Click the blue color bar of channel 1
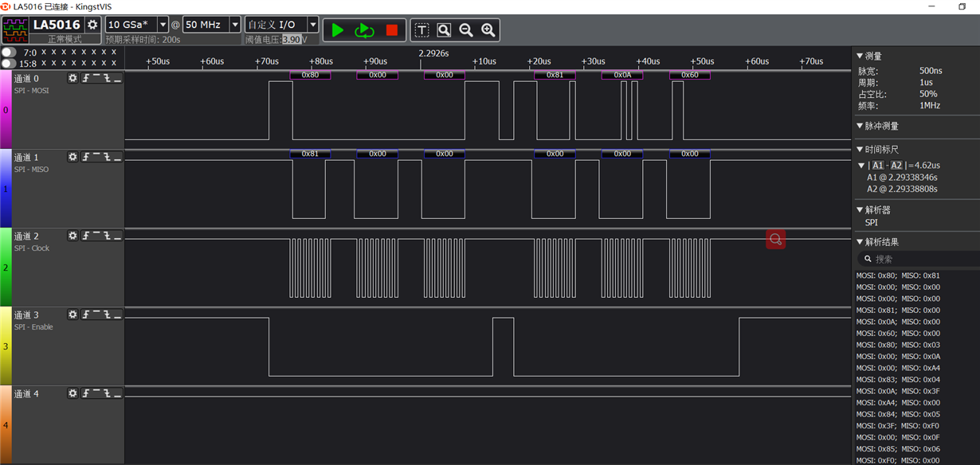This screenshot has width=980, height=465. pos(6,188)
